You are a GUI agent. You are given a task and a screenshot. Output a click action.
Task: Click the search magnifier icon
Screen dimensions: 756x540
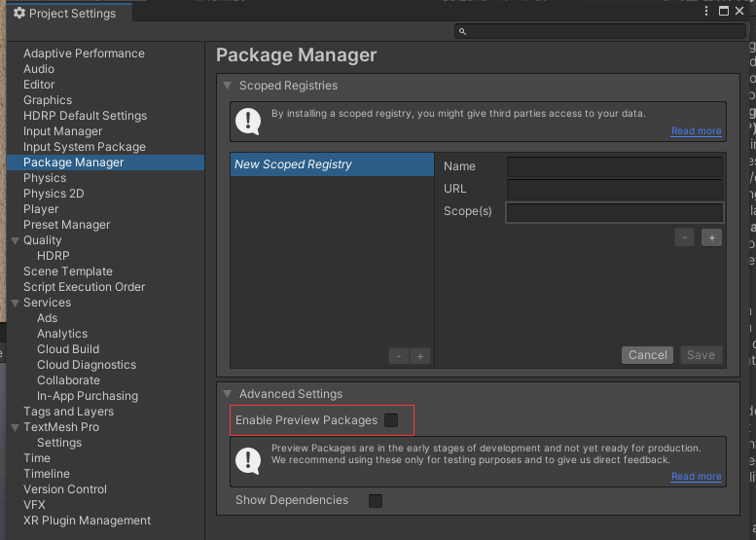(x=462, y=31)
